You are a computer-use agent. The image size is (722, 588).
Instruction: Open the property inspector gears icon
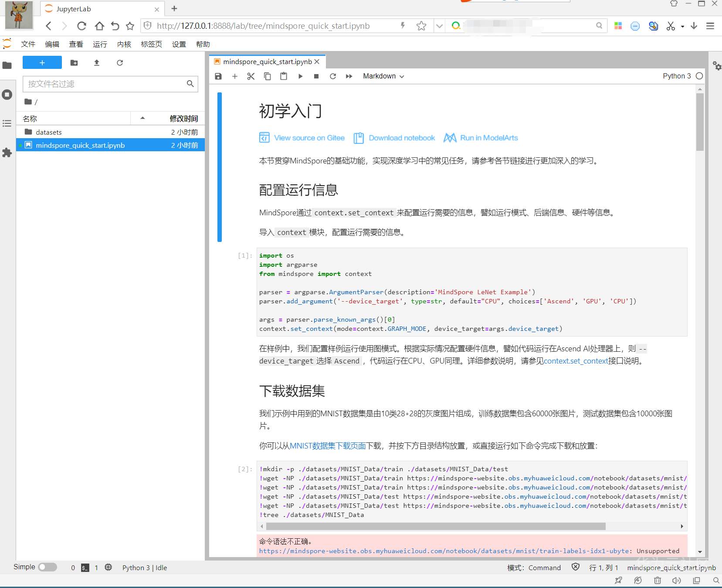(717, 66)
